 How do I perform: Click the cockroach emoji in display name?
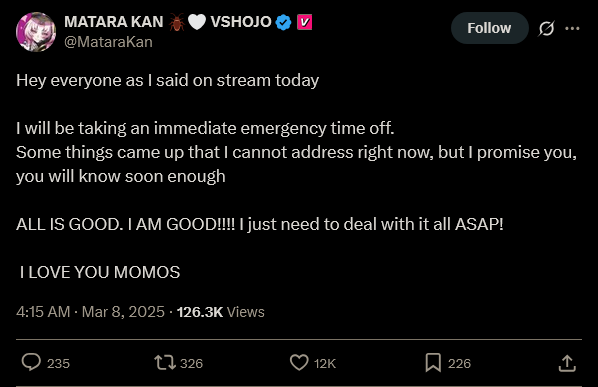pos(176,22)
